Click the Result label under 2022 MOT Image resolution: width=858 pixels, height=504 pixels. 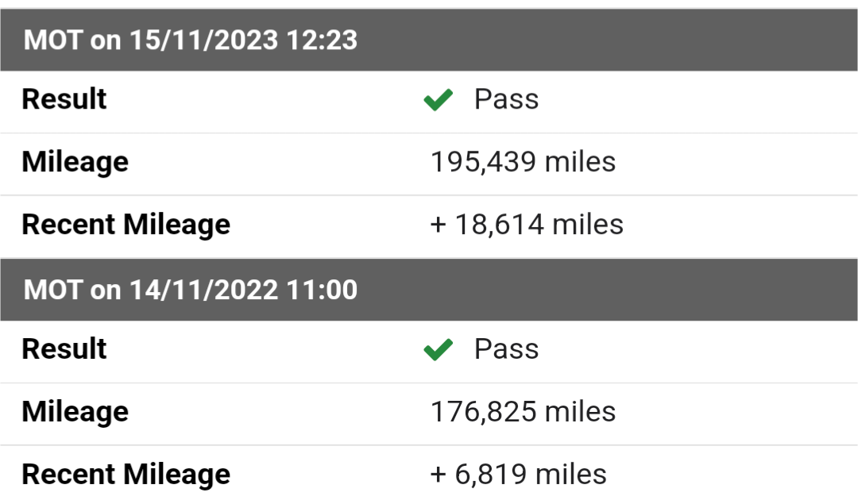point(64,349)
